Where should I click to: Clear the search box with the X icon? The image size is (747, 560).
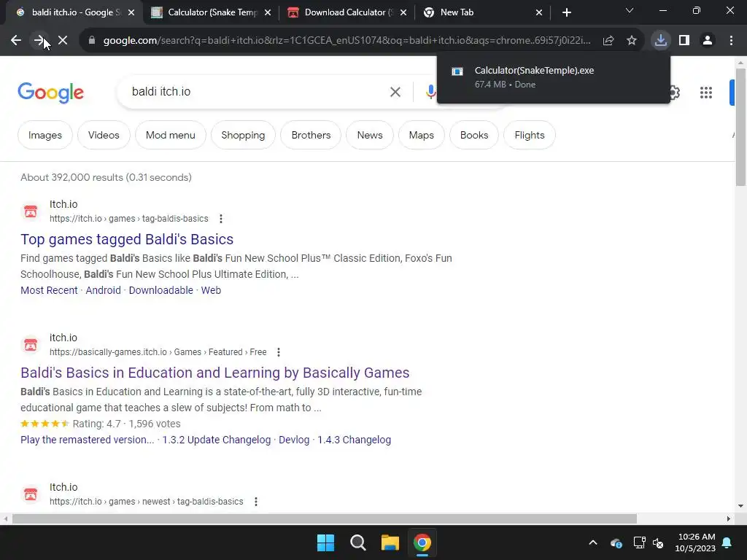click(x=395, y=92)
